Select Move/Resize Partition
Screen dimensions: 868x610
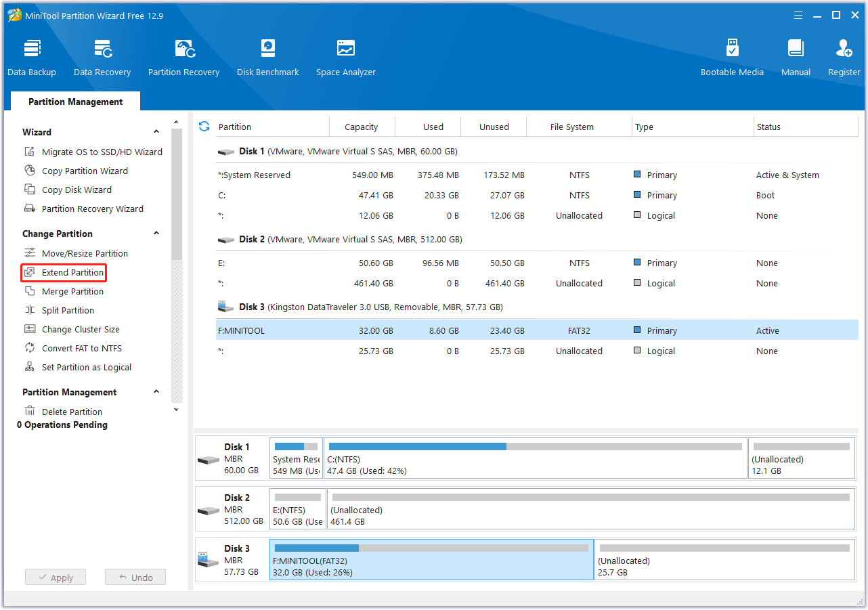coord(83,253)
